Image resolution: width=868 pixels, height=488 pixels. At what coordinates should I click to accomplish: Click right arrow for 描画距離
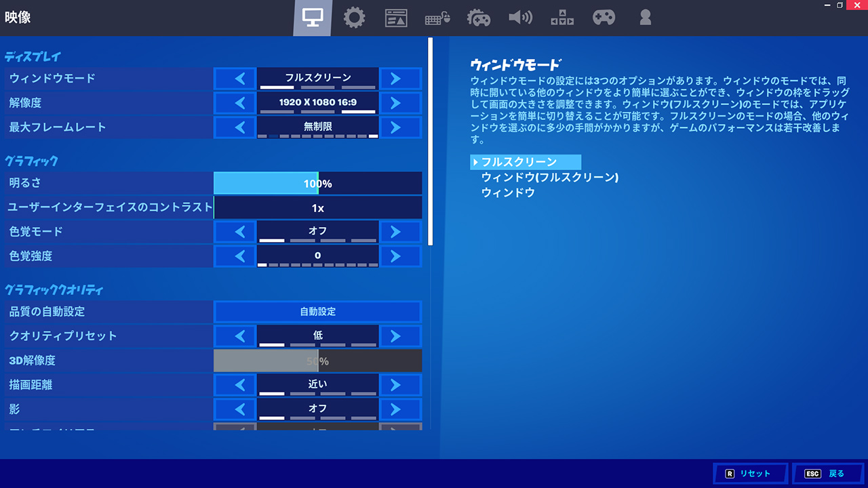pos(401,385)
